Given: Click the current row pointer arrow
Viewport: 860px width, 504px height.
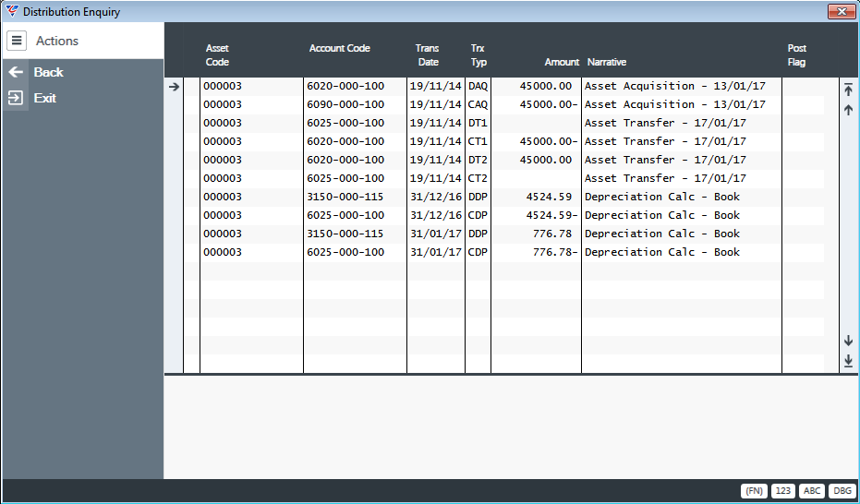Looking at the screenshot, I should click(x=174, y=87).
